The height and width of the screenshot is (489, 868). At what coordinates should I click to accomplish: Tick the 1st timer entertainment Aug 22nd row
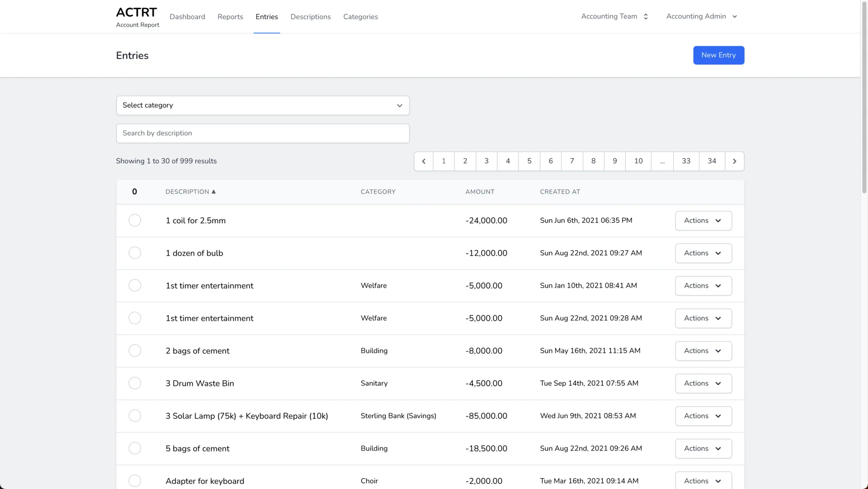tap(135, 318)
